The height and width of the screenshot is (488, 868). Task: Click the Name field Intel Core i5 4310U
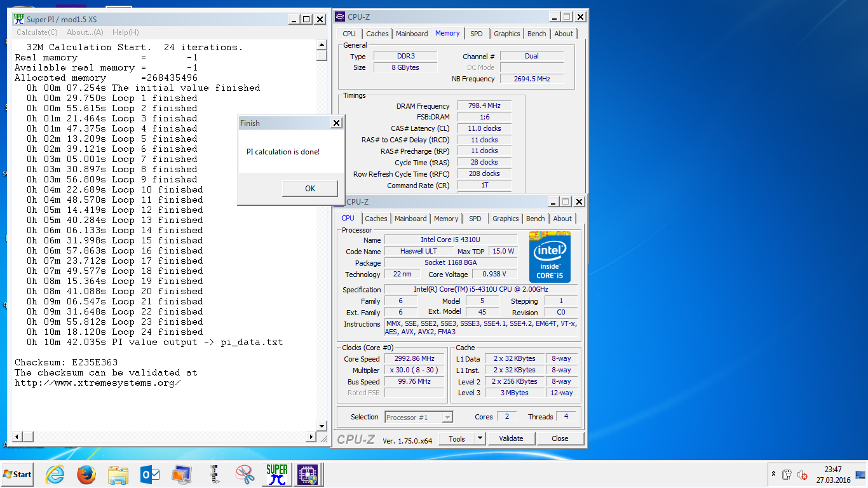pos(451,240)
